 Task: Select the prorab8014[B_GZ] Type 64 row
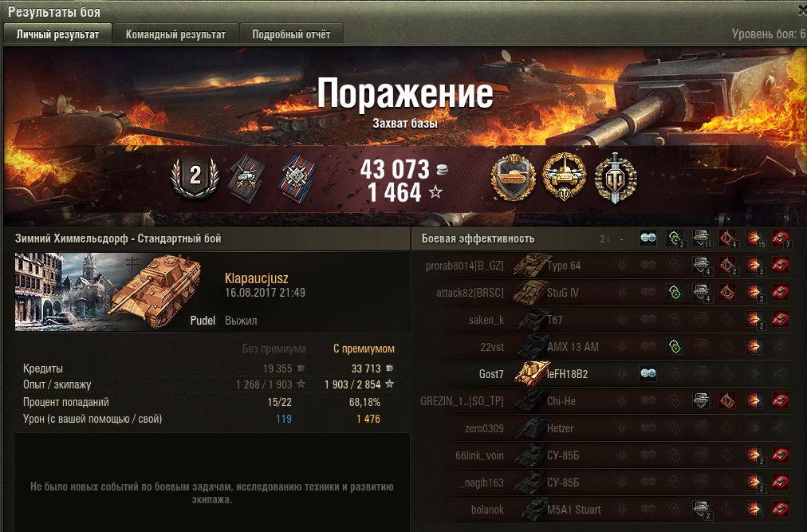(x=608, y=266)
